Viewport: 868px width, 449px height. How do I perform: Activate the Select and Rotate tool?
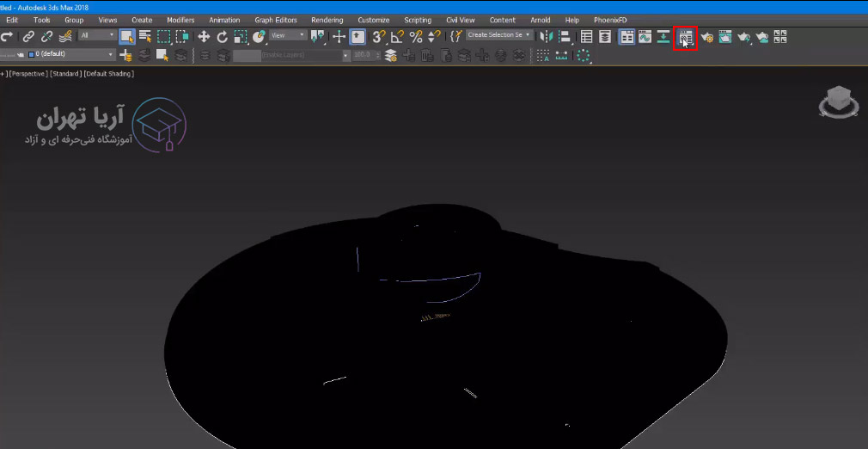222,37
